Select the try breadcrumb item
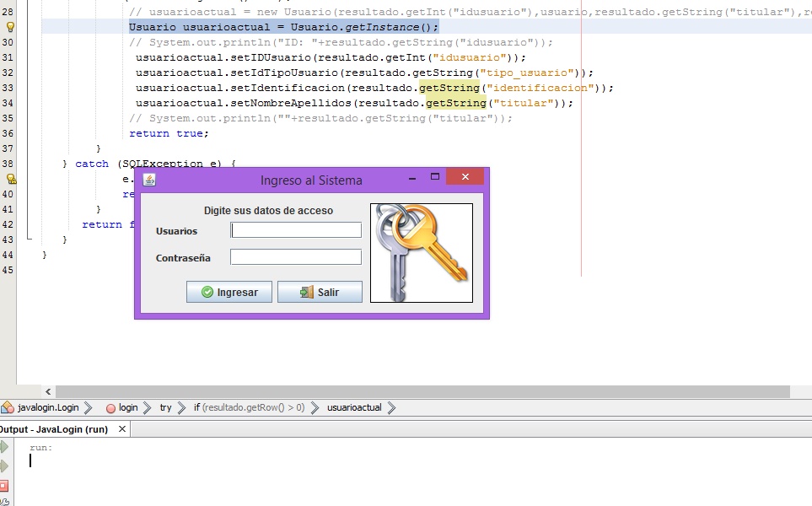The image size is (812, 506). pyautogui.click(x=165, y=407)
